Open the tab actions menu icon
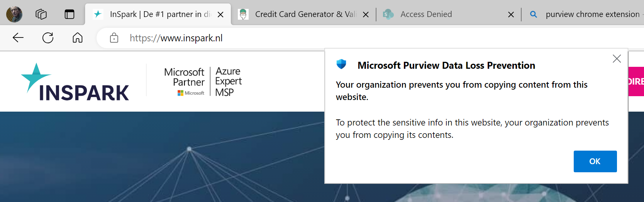Viewport: 644px width, 202px height. (x=69, y=14)
